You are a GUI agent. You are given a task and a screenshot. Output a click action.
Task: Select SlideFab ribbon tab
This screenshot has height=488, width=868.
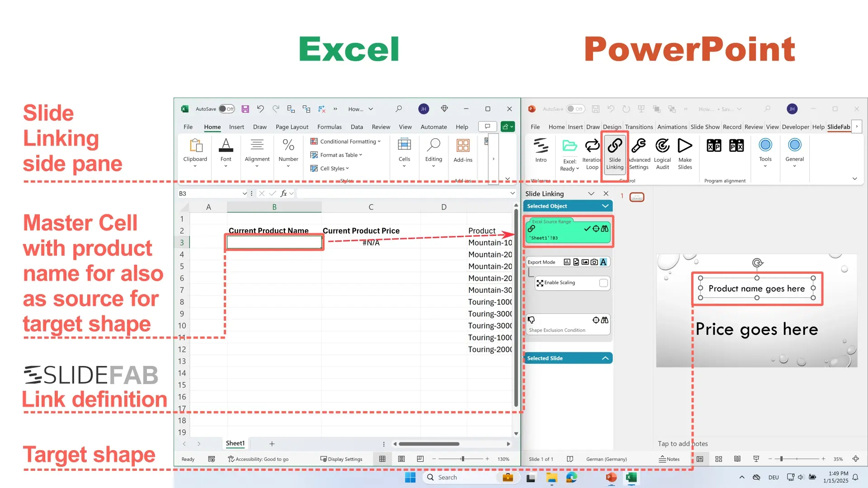tap(839, 127)
